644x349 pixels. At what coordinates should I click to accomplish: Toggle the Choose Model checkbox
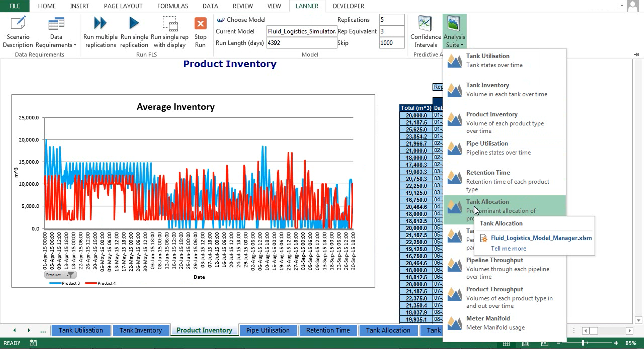220,19
